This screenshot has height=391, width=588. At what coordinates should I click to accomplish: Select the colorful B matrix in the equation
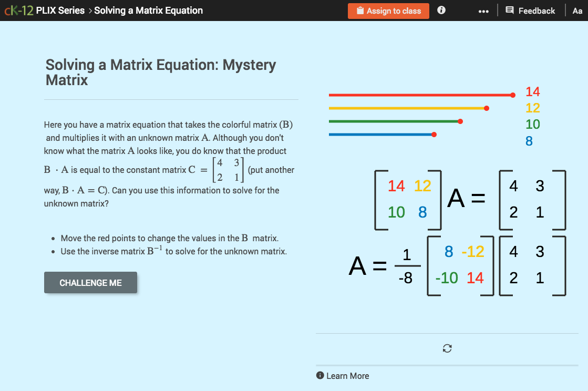pos(408,199)
